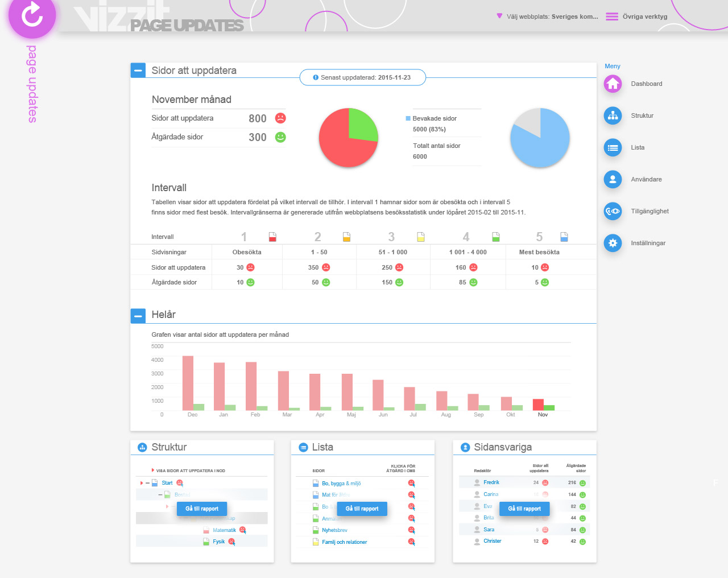728x578 pixels.
Task: Open the Användare user icon
Action: tap(613, 179)
